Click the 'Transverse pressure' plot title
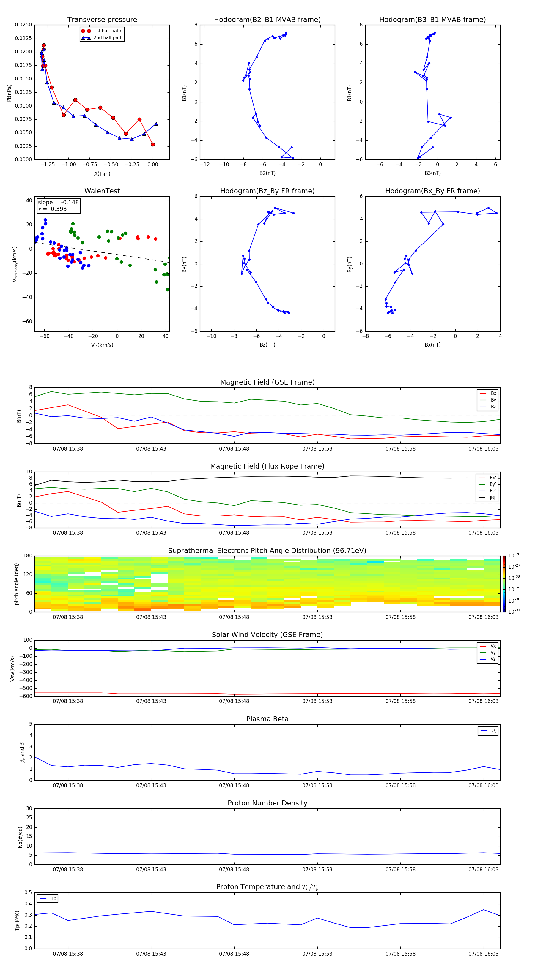Image resolution: width=535 pixels, height=980 pixels. coord(102,20)
